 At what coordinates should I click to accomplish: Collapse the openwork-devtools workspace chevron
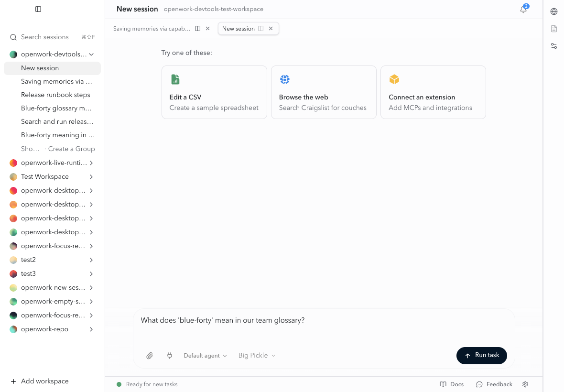point(91,54)
